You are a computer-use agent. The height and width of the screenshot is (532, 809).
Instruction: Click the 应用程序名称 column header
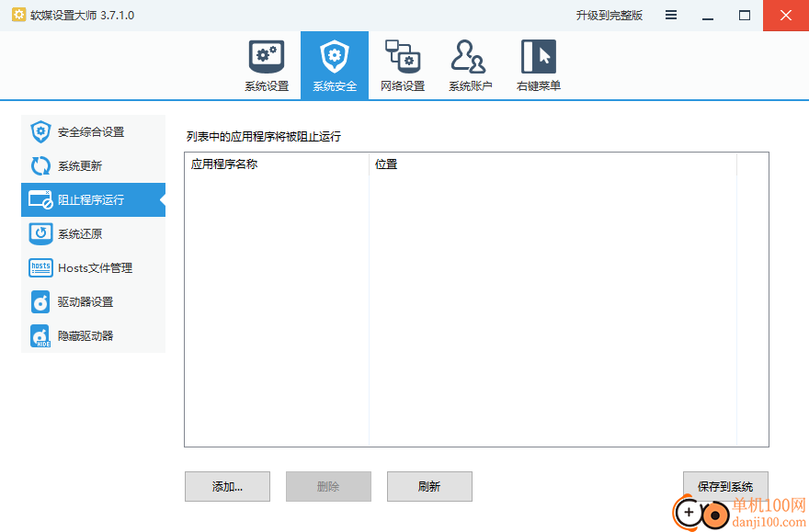tap(277, 164)
